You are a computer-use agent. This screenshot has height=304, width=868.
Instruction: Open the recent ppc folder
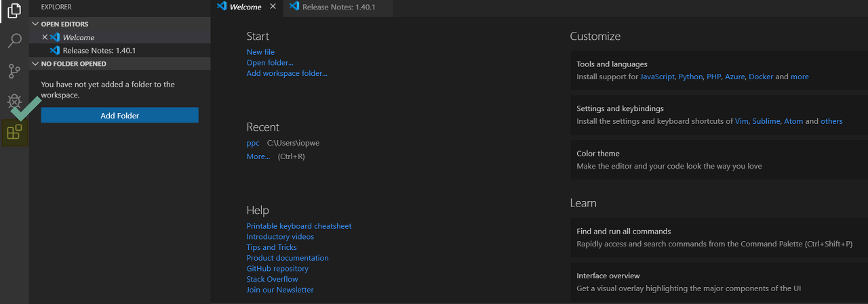(253, 143)
